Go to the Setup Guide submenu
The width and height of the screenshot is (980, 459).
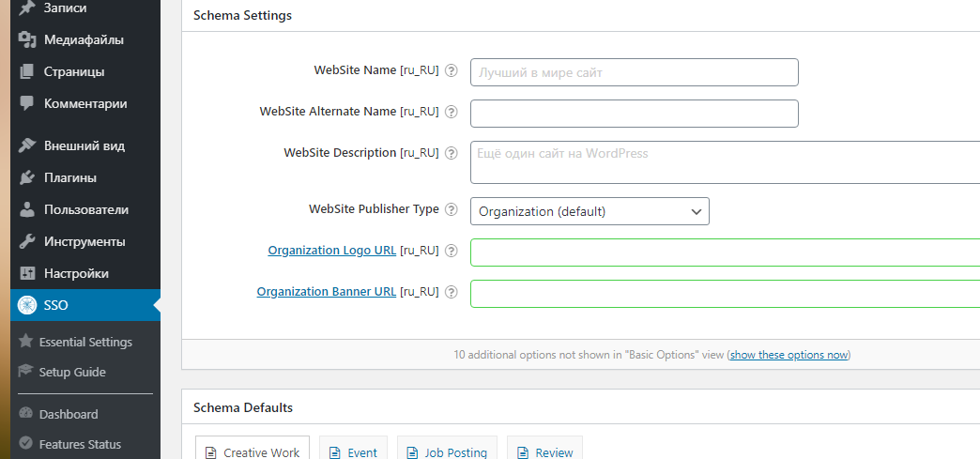(x=85, y=372)
